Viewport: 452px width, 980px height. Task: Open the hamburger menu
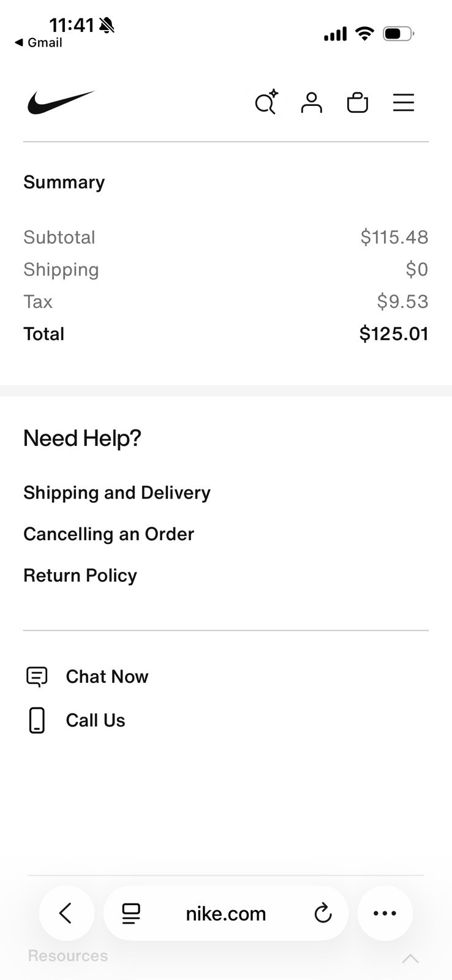(404, 102)
